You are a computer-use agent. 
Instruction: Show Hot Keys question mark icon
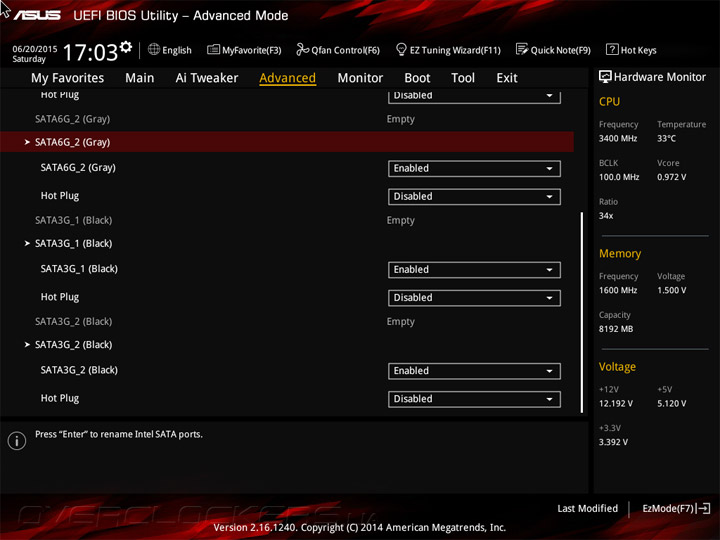click(x=612, y=49)
